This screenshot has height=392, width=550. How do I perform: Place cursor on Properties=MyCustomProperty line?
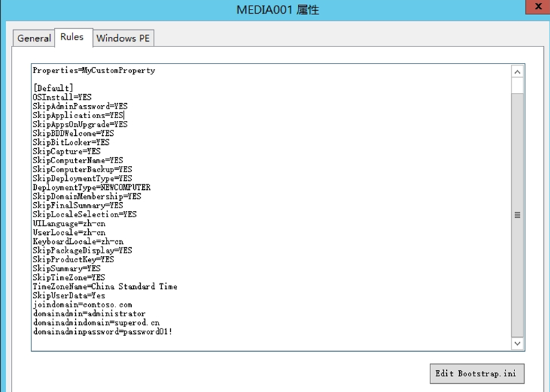94,70
